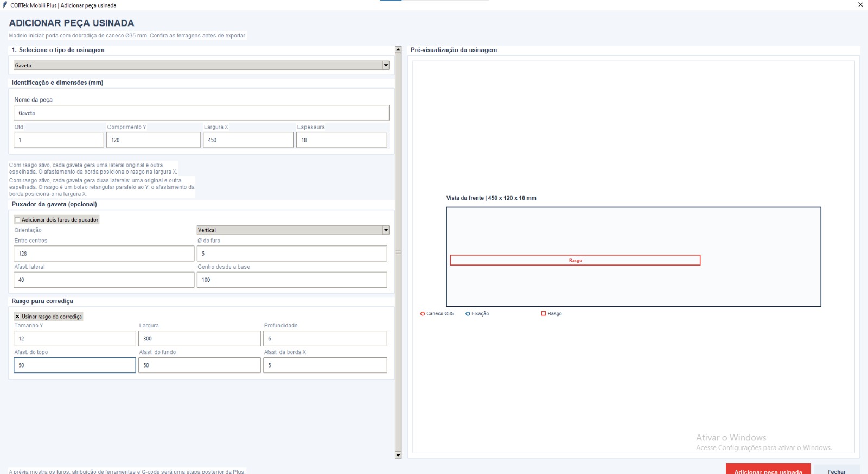Click the Pré-visualização da usinagem heading

[454, 50]
